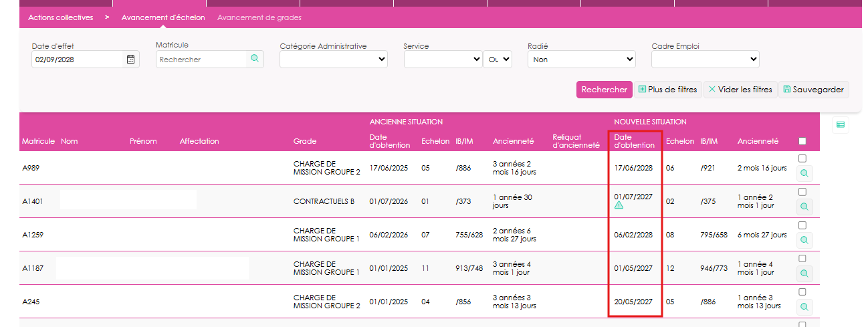Click IB/IM value 913/748
Viewport: 868px width, 327px height.
point(469,268)
